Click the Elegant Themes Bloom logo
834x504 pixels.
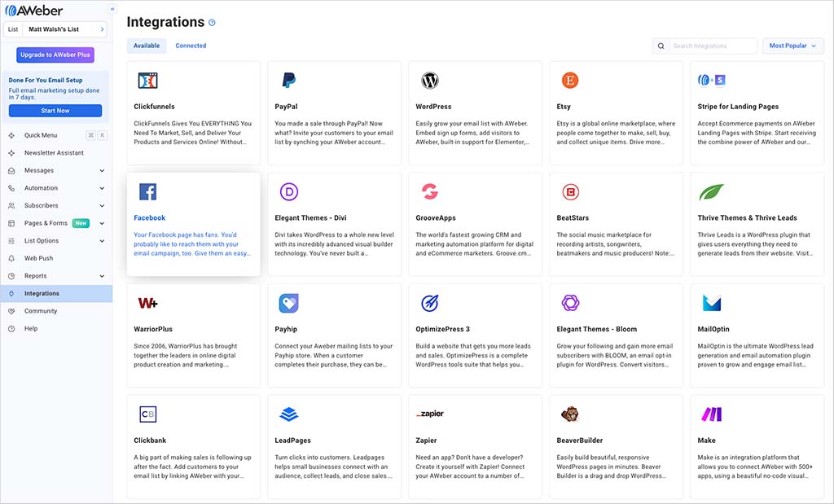point(571,303)
